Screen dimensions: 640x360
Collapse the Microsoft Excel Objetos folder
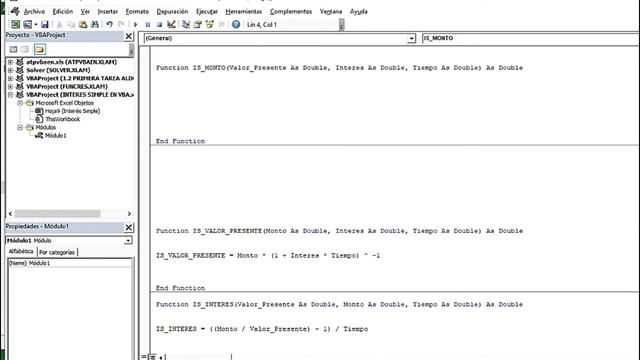click(x=20, y=103)
